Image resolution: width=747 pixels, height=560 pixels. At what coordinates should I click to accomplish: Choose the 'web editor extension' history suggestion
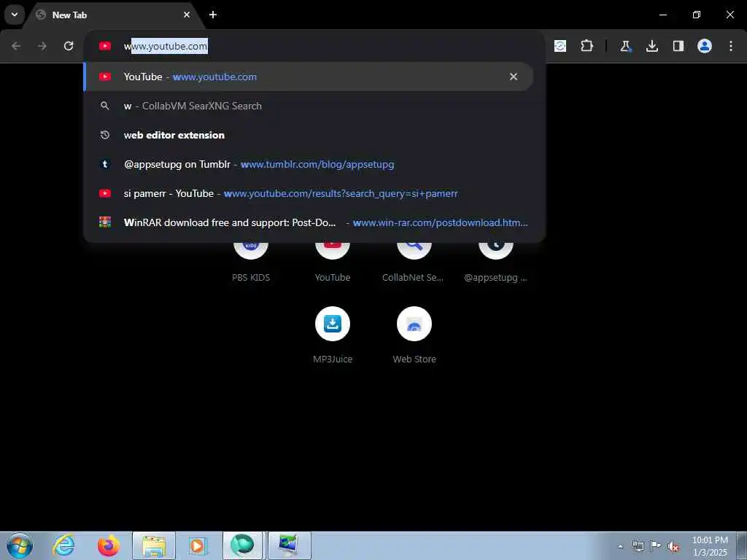click(x=309, y=135)
